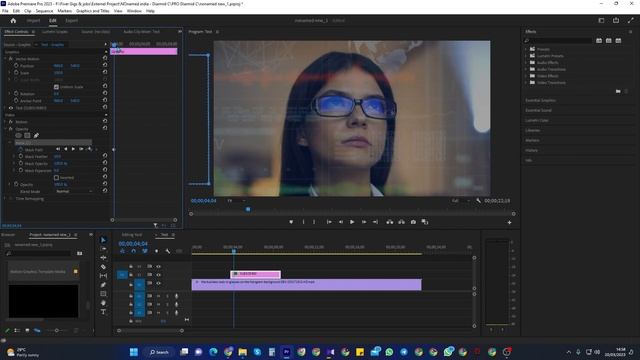This screenshot has width=640, height=360.
Task: Toggle Text layer visibility eye
Action: 11,108
